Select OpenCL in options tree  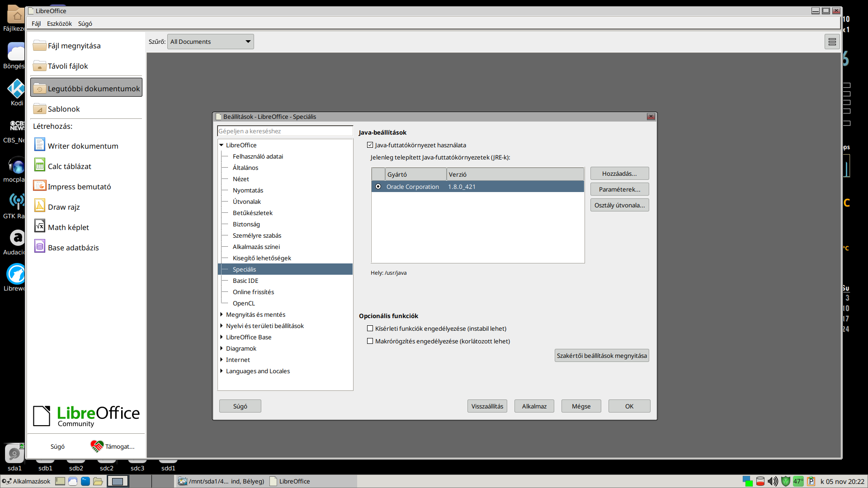coord(244,303)
